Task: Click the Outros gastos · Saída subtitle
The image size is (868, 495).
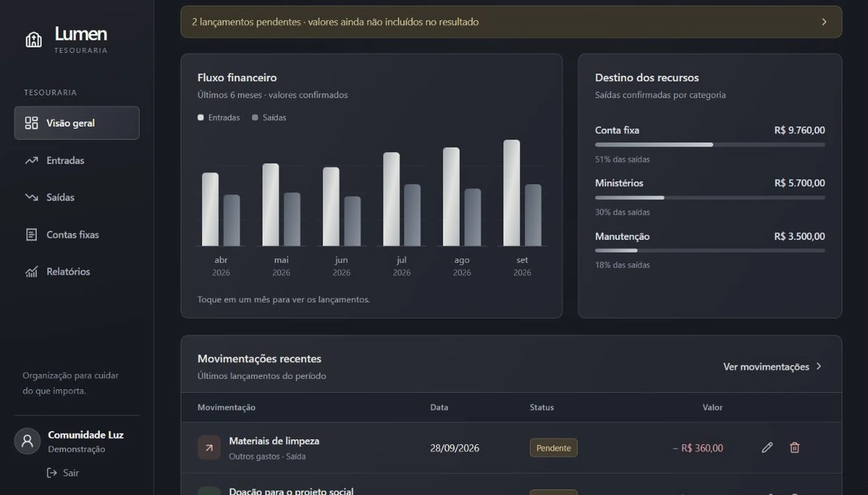Action: [268, 457]
